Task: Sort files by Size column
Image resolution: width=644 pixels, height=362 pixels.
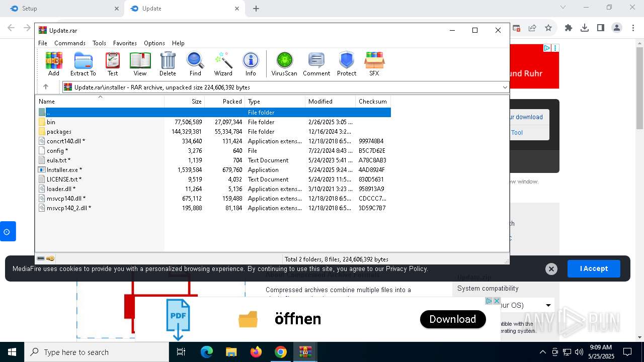Action: 185,101
